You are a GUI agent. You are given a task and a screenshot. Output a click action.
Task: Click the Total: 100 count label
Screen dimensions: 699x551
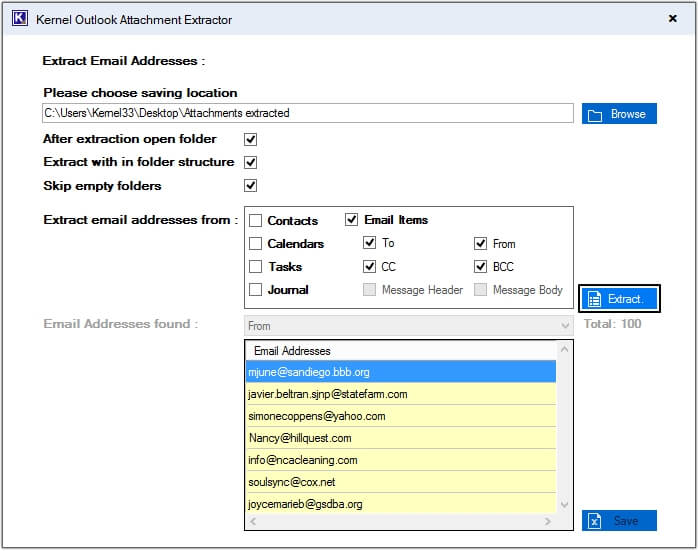coord(613,324)
